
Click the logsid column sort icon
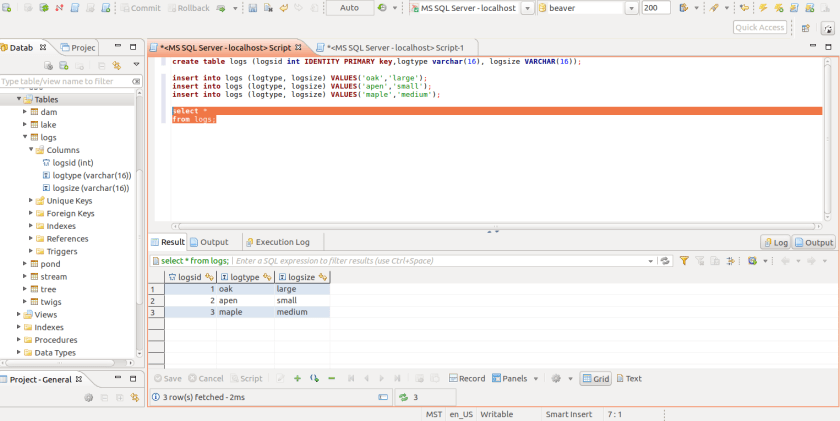(x=208, y=277)
